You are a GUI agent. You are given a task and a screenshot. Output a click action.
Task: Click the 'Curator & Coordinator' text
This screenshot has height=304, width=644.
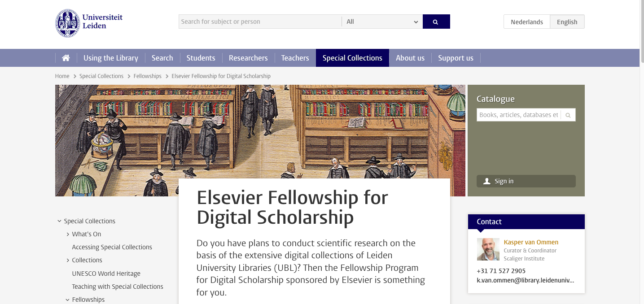[x=530, y=251]
